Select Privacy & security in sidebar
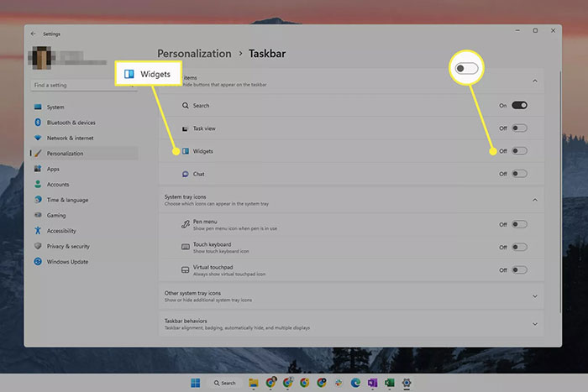The height and width of the screenshot is (392, 588). [68, 246]
